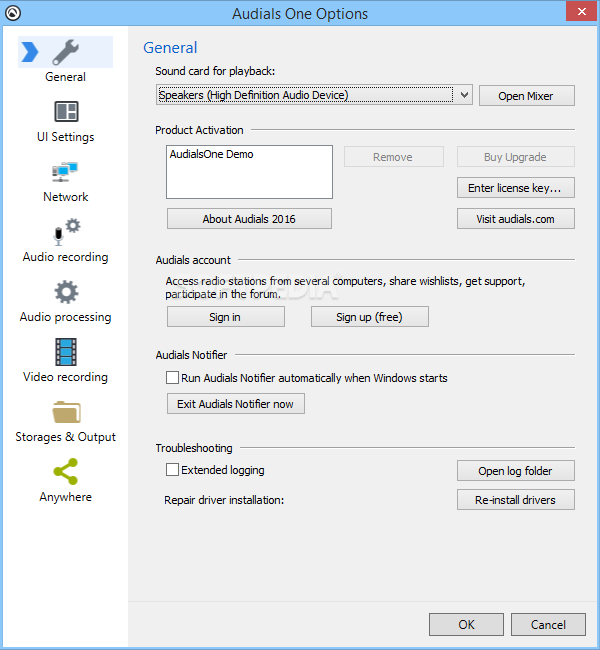This screenshot has width=600, height=650.
Task: Open Anywhere share icon
Action: pyautogui.click(x=66, y=471)
